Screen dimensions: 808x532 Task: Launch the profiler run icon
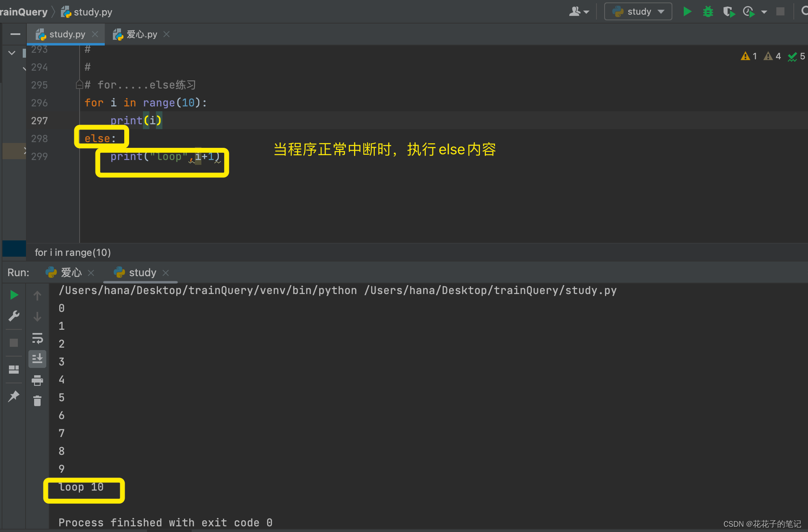coord(749,12)
